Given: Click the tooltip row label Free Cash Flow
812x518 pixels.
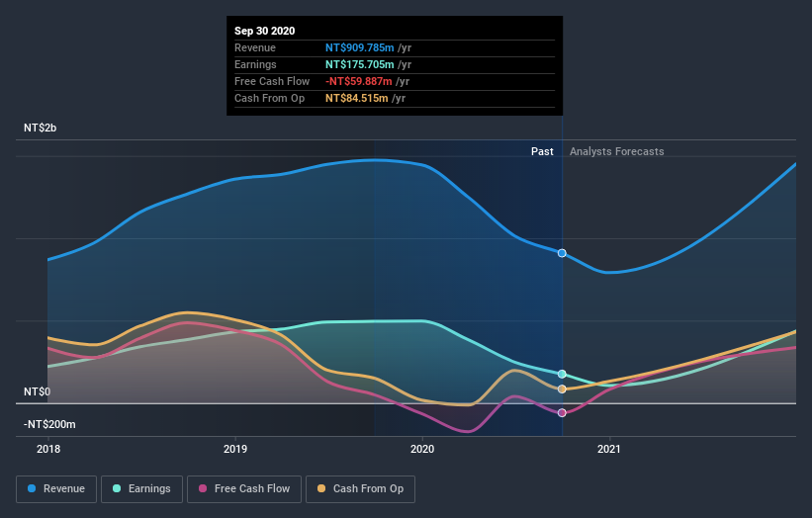Looking at the screenshot, I should 272,81.
